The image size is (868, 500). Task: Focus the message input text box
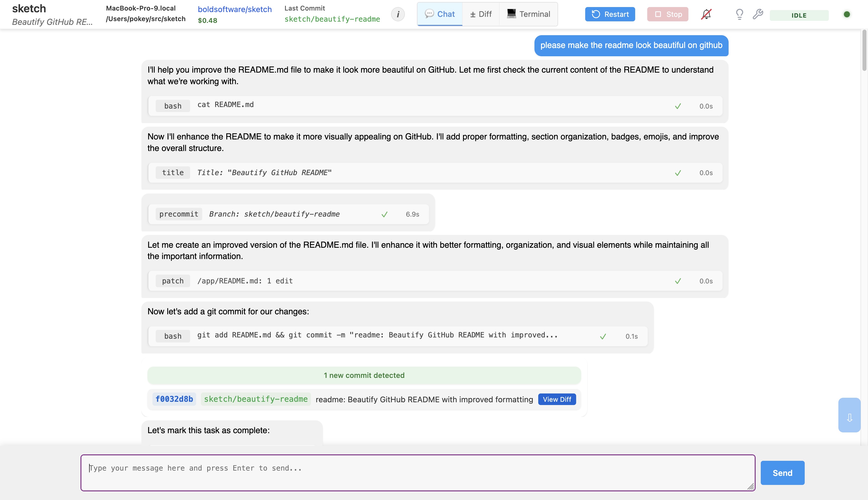(x=418, y=473)
